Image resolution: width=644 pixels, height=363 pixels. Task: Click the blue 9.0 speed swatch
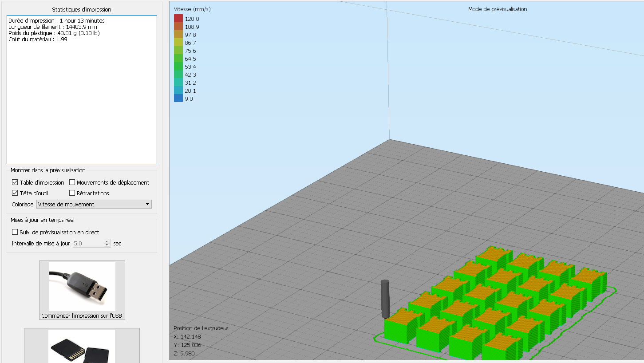coord(178,99)
